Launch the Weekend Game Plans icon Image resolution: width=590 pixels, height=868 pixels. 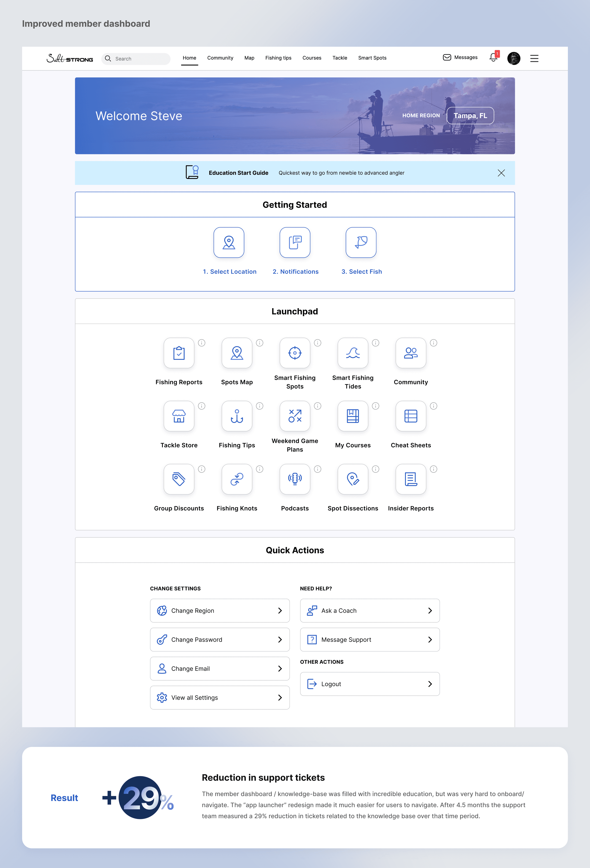coord(295,416)
